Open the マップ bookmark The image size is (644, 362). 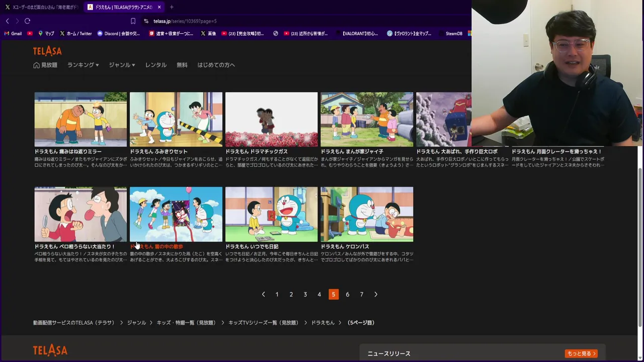point(46,34)
